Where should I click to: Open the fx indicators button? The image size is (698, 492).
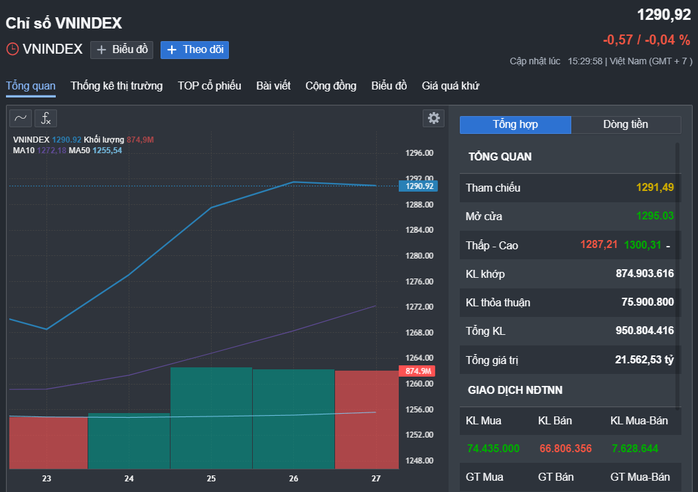click(x=46, y=118)
